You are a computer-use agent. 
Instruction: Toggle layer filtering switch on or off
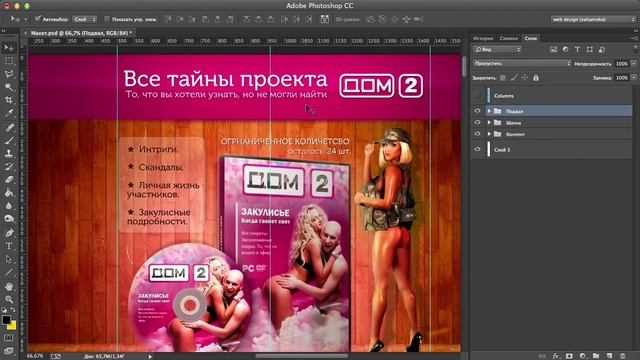pos(635,49)
